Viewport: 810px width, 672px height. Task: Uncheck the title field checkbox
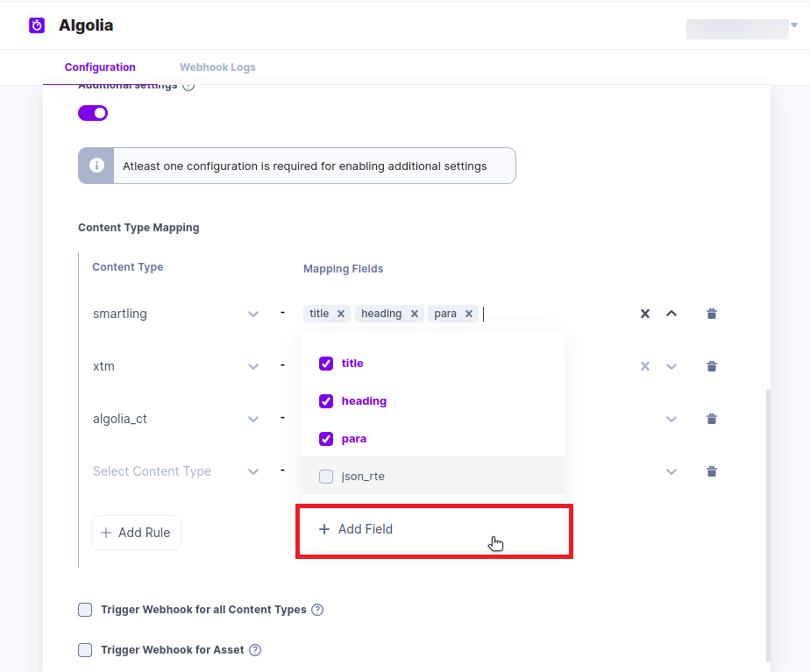coord(326,364)
